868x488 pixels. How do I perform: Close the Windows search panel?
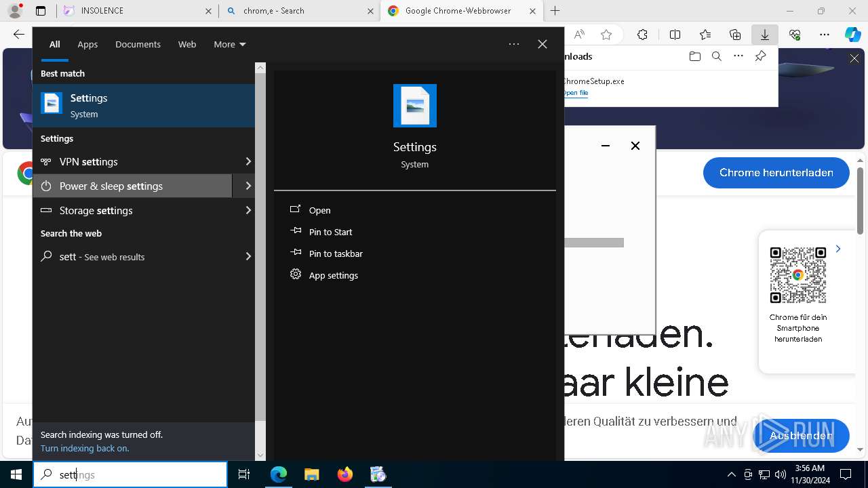pos(542,44)
